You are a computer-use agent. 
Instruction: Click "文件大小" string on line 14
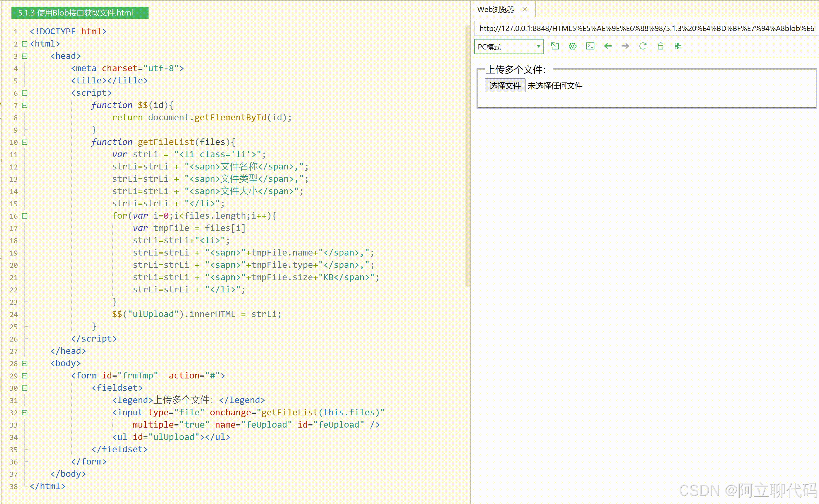(239, 191)
